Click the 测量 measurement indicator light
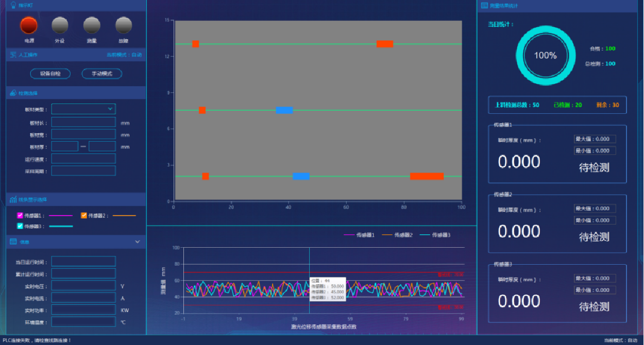The image size is (644, 345). click(92, 25)
